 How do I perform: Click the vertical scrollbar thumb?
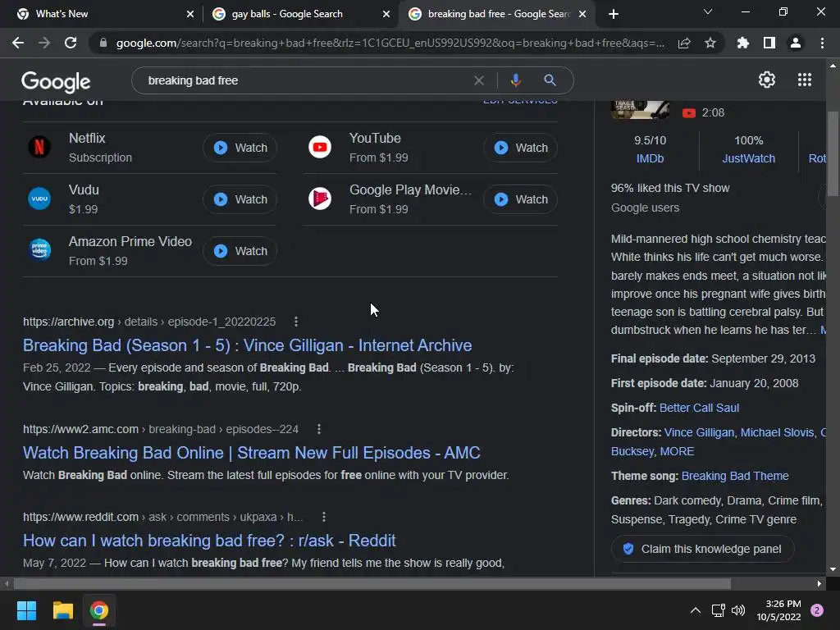pyautogui.click(x=833, y=153)
